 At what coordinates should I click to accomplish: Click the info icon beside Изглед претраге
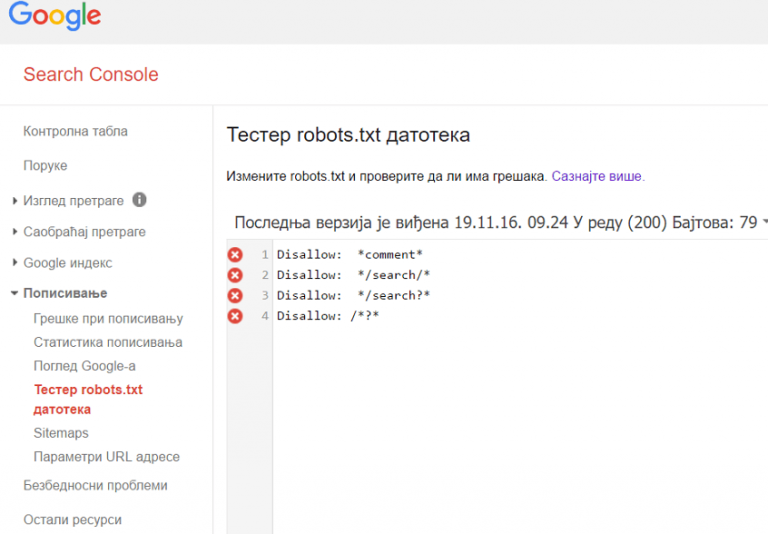[x=140, y=200]
